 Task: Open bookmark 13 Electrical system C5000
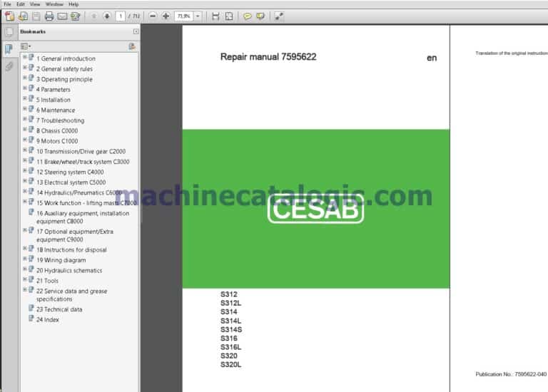(71, 182)
